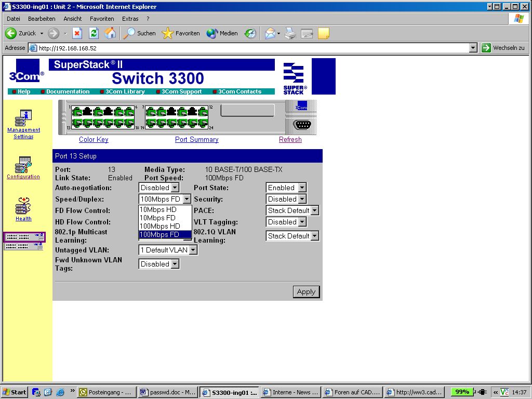Choose highlighted 100Mbps FD option

click(165, 234)
